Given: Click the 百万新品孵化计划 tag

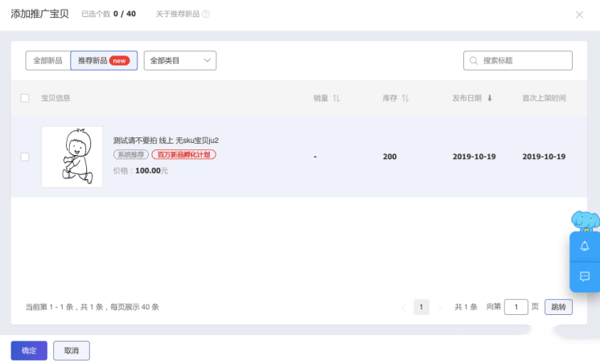Looking at the screenshot, I should point(183,154).
